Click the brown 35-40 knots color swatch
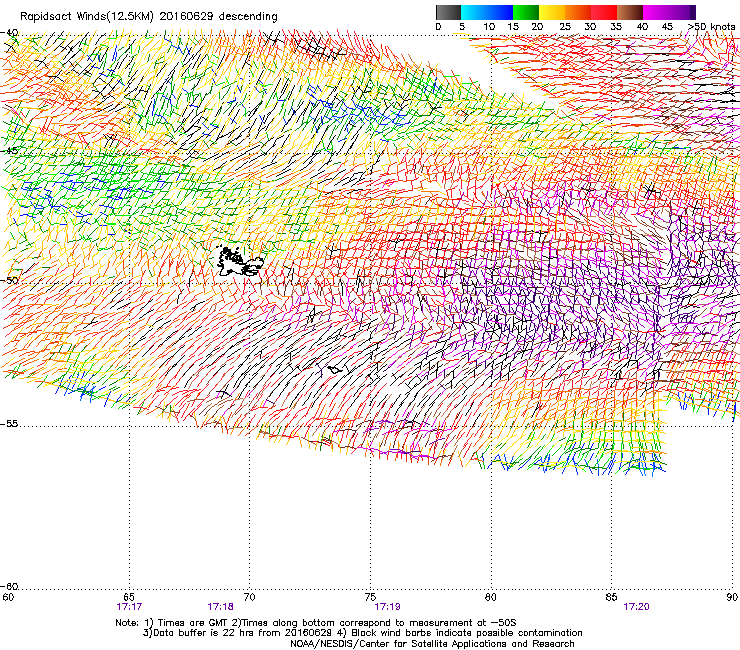Screen dimensions: 740x650 click(x=630, y=12)
